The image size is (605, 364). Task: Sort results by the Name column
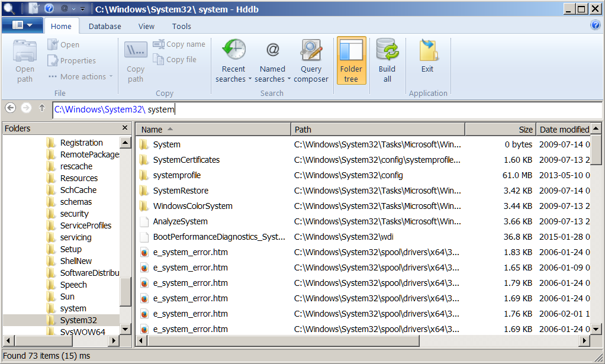coord(213,130)
